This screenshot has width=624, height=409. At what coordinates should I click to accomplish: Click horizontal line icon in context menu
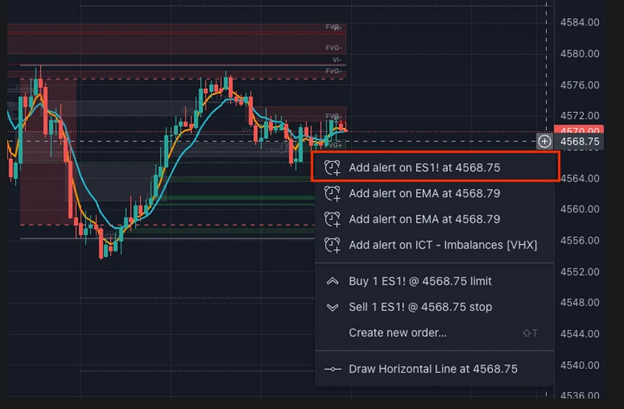332,369
